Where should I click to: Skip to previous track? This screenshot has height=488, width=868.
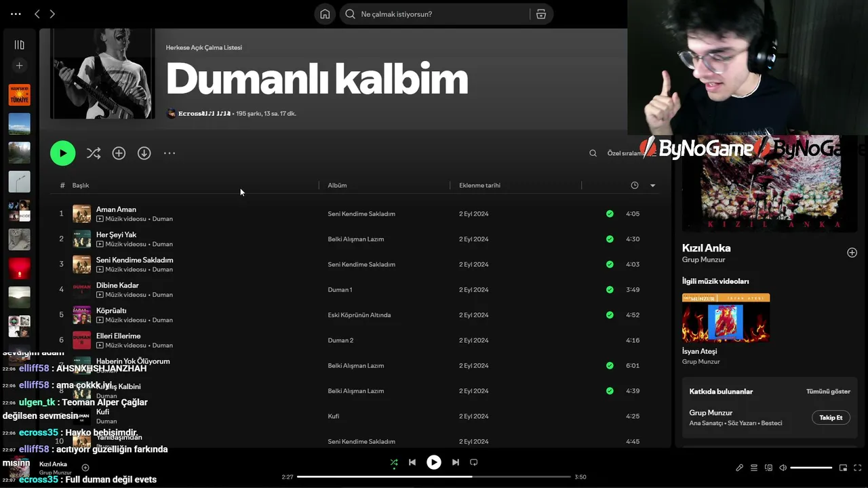coord(412,462)
